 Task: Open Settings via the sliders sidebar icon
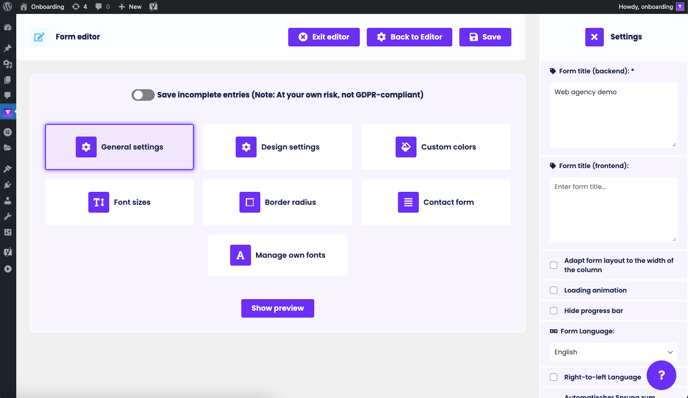(x=7, y=232)
